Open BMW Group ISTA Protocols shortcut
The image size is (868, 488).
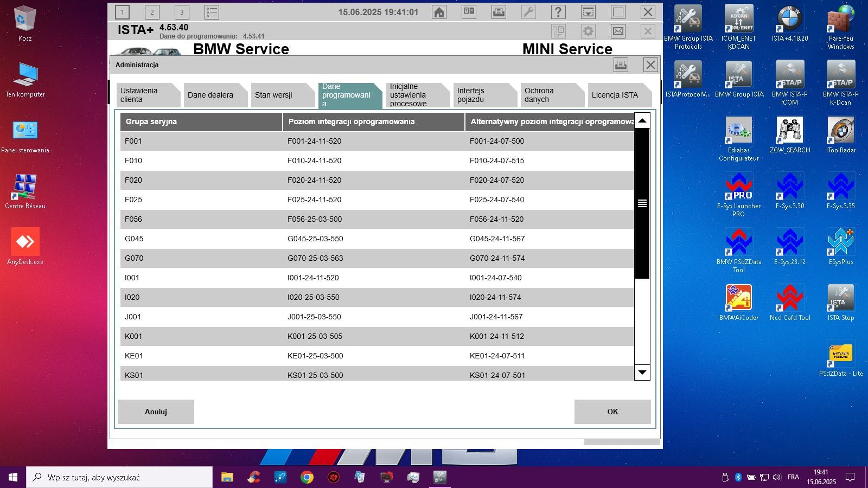(x=688, y=27)
